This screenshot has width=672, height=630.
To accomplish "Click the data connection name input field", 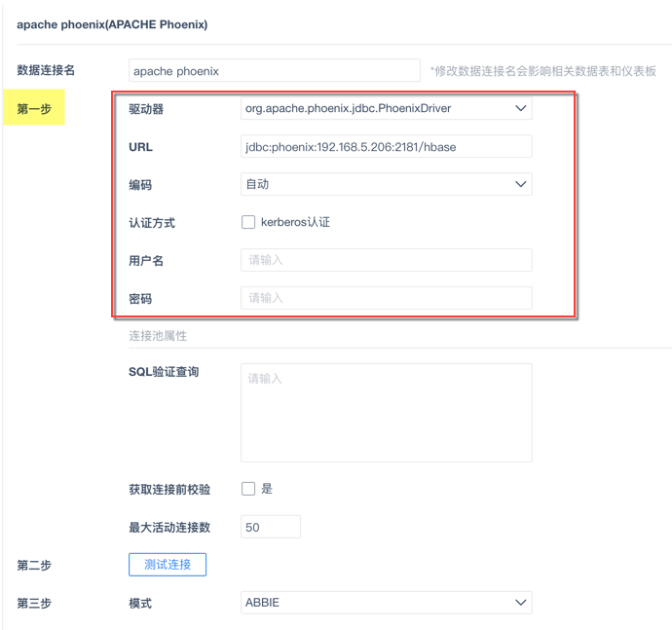I will [x=275, y=71].
